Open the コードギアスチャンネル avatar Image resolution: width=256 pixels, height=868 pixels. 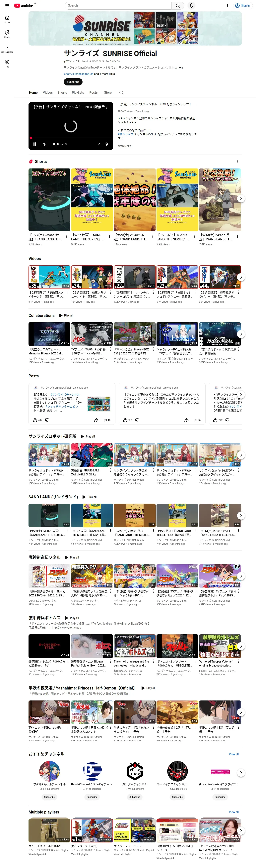[178, 771]
